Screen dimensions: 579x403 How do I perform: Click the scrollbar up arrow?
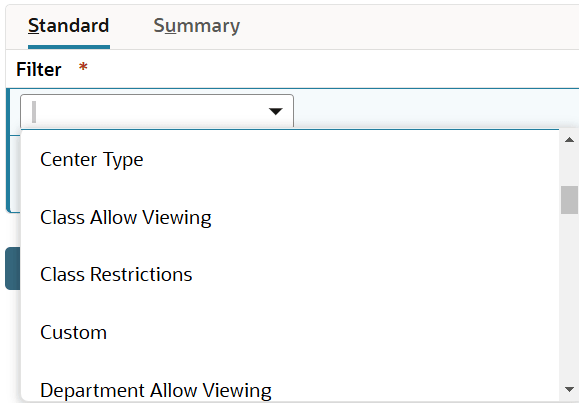tap(569, 140)
